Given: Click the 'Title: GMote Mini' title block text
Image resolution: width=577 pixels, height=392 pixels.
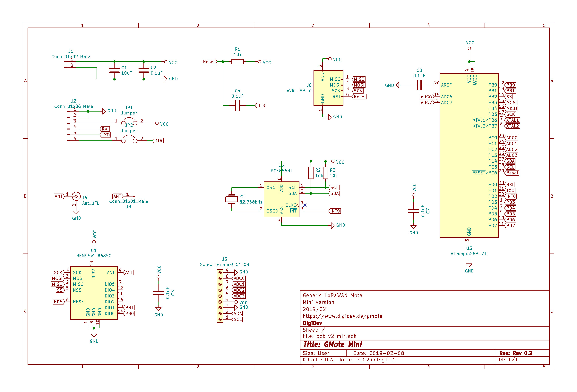Looking at the screenshot, I should 333,345.
